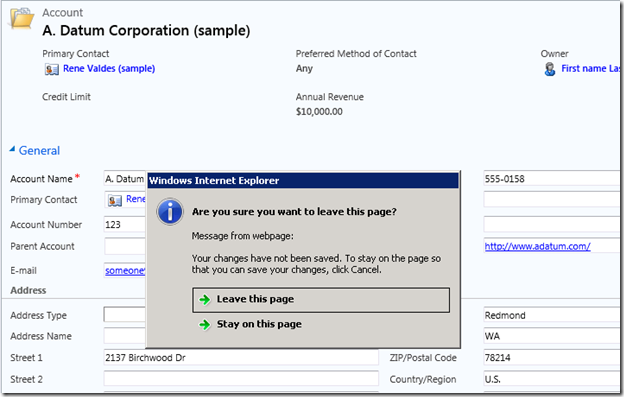Click the Street 1 field
The width and height of the screenshot is (624, 397).
tap(241, 358)
